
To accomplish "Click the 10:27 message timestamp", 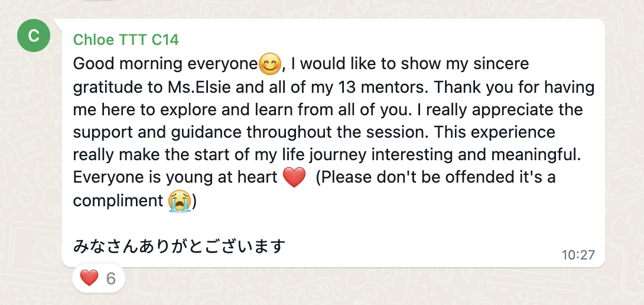I will coord(578,255).
